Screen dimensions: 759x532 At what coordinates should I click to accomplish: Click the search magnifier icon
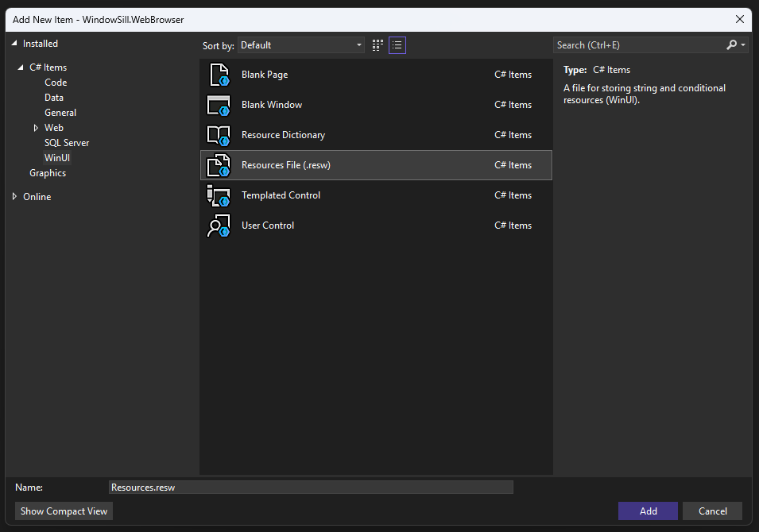pos(731,45)
